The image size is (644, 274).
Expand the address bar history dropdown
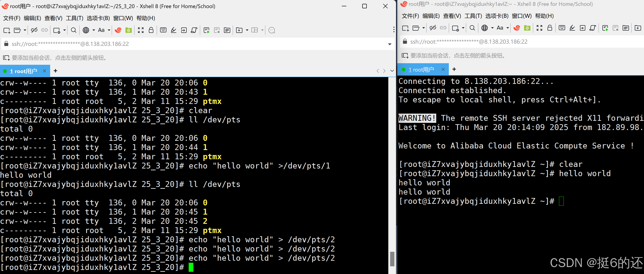[x=389, y=44]
